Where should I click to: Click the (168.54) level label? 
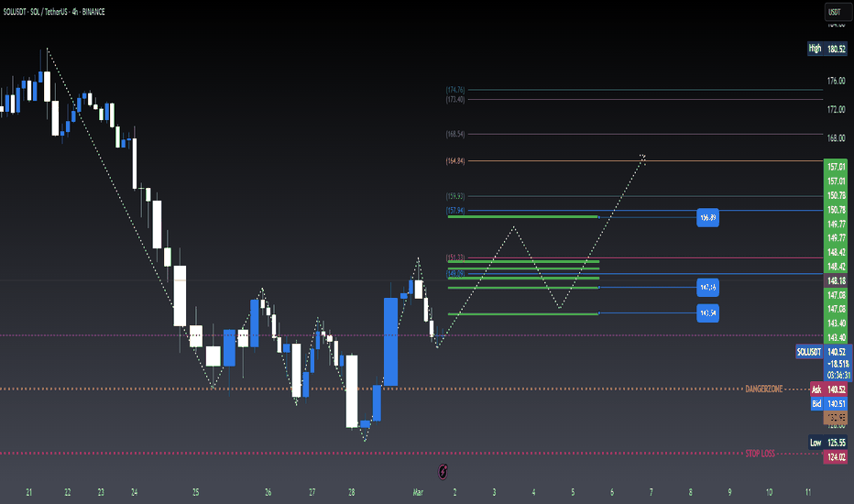(455, 134)
